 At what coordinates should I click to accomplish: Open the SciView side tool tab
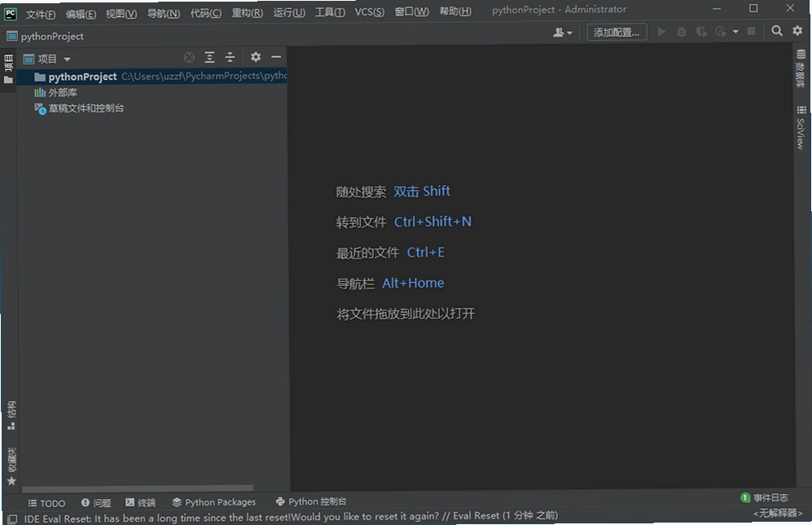tap(801, 127)
